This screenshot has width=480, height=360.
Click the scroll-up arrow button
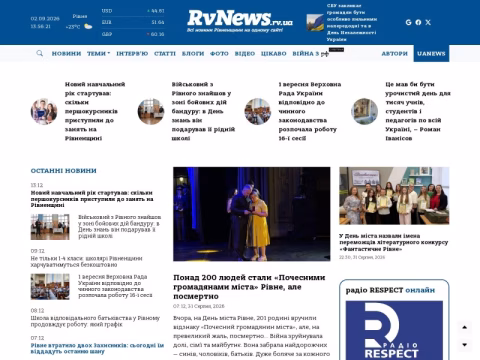click(x=464, y=327)
